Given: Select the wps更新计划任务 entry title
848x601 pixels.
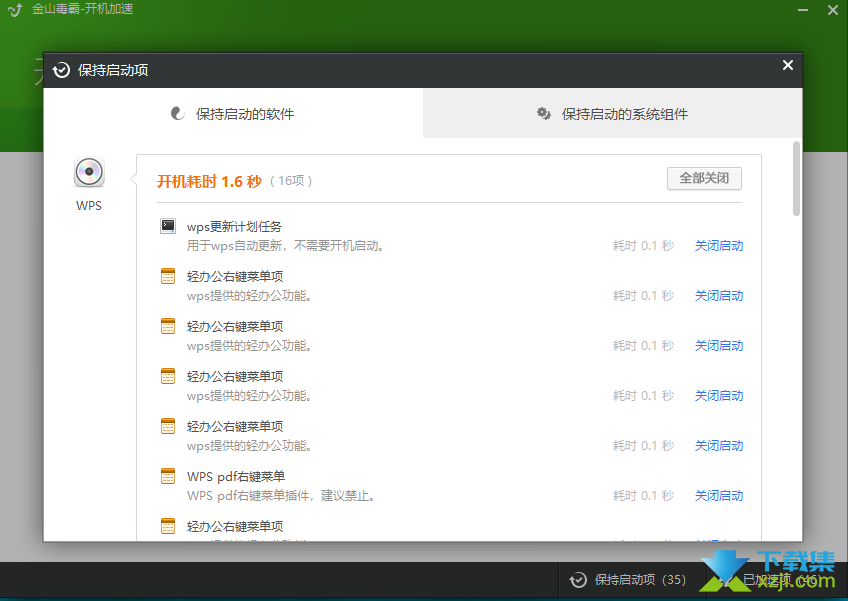Looking at the screenshot, I should pyautogui.click(x=234, y=227).
